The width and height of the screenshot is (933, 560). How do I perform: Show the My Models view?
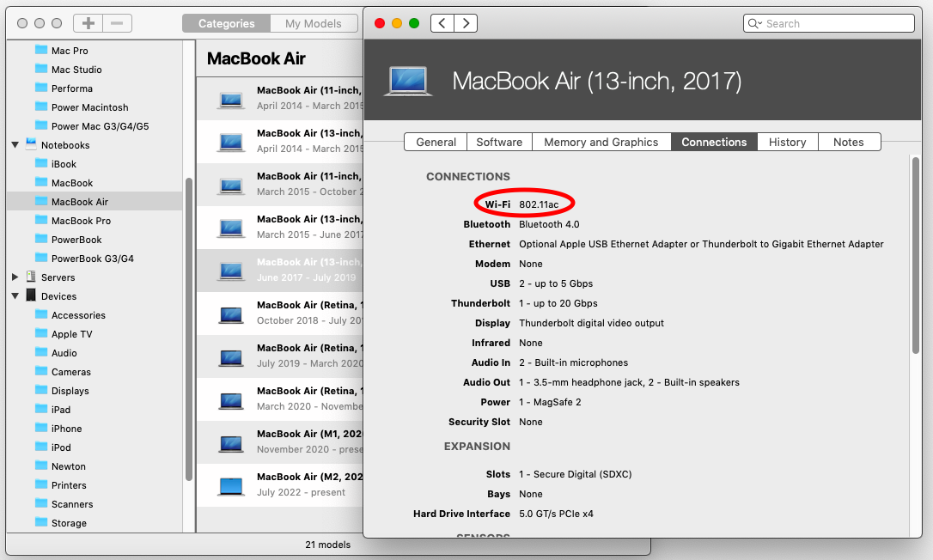coord(313,23)
